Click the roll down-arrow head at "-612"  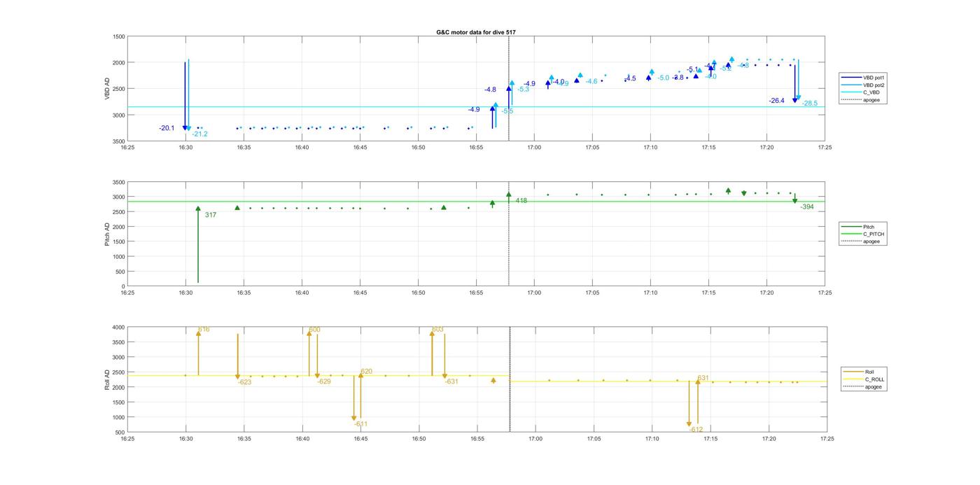pyautogui.click(x=689, y=425)
